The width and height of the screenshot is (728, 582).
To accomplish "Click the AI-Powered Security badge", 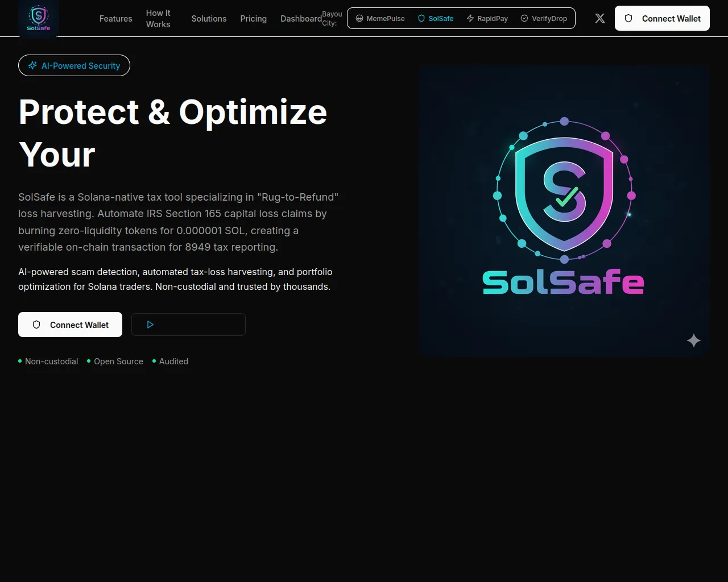I will tap(74, 65).
